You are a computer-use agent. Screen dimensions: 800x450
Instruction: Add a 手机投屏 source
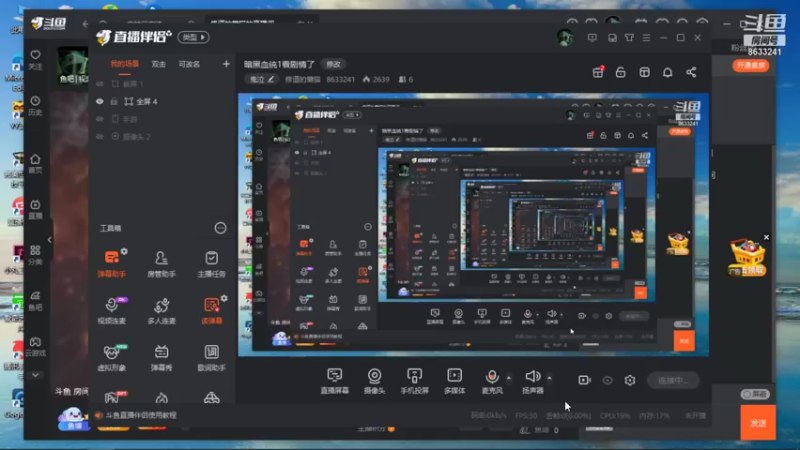pos(414,381)
